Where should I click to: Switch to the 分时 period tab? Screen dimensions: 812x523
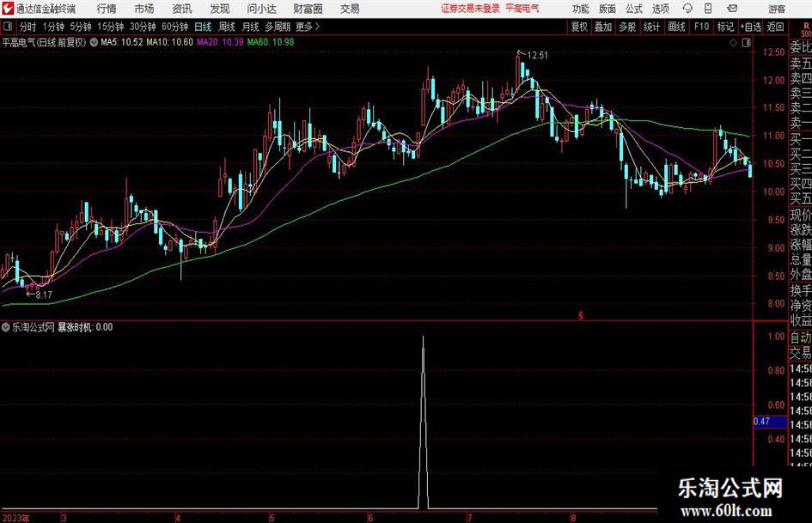point(27,27)
